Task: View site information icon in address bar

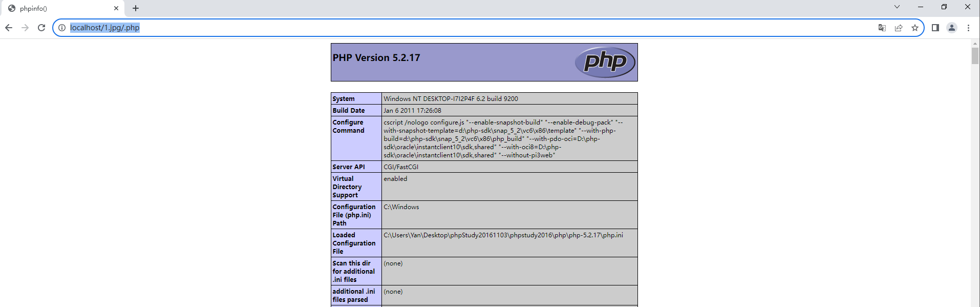Action: point(62,28)
